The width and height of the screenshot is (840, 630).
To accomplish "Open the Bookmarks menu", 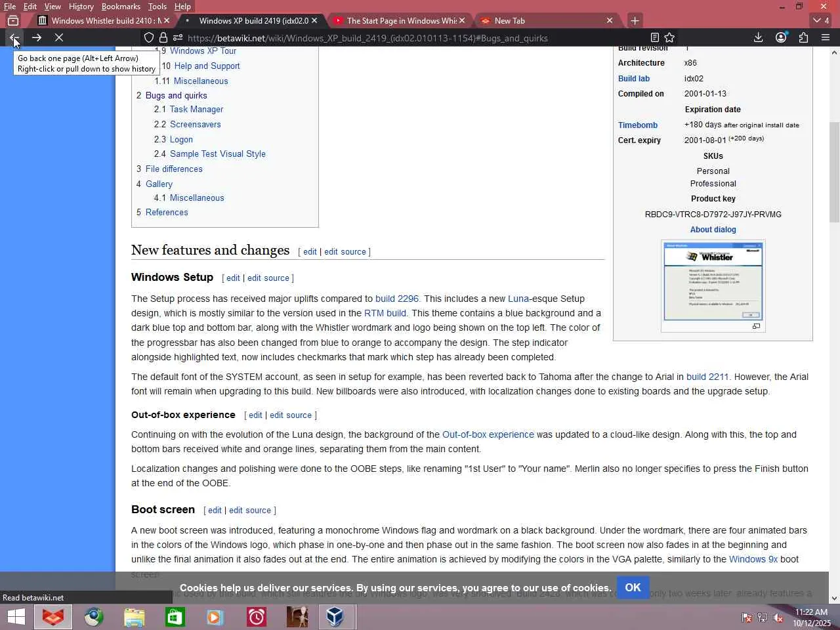I will 121,7.
